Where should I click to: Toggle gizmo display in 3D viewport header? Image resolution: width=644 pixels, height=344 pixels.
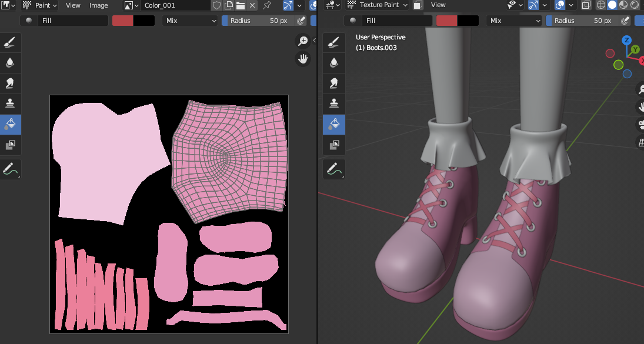pos(533,5)
